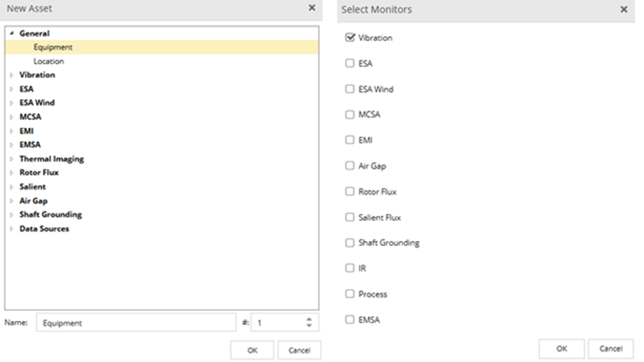Screen dimensions: 644x362
Task: Expand the MCSA tree node
Action: coord(12,117)
